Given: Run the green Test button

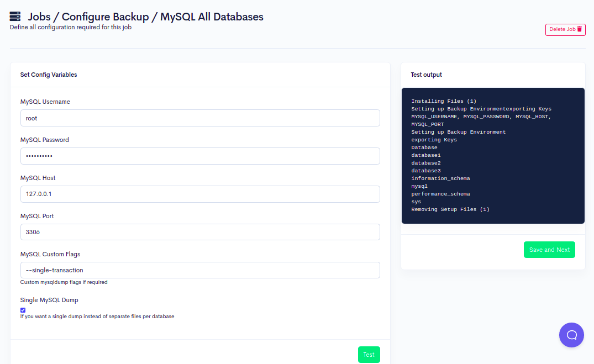Looking at the screenshot, I should coord(369,355).
